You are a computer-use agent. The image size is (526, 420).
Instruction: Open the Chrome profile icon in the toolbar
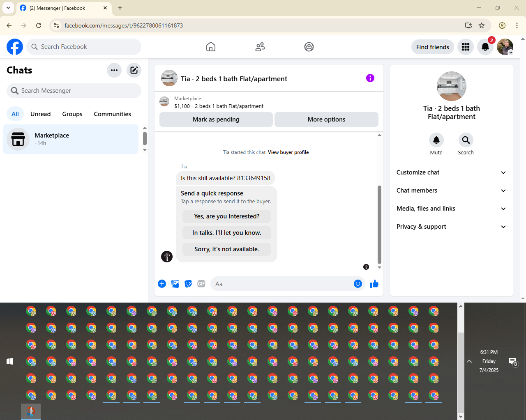[502, 25]
